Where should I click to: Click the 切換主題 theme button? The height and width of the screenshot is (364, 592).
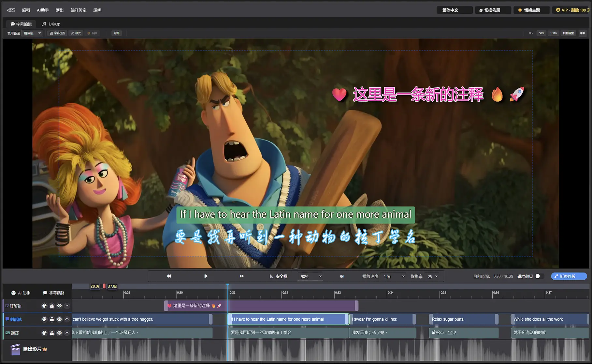click(531, 10)
